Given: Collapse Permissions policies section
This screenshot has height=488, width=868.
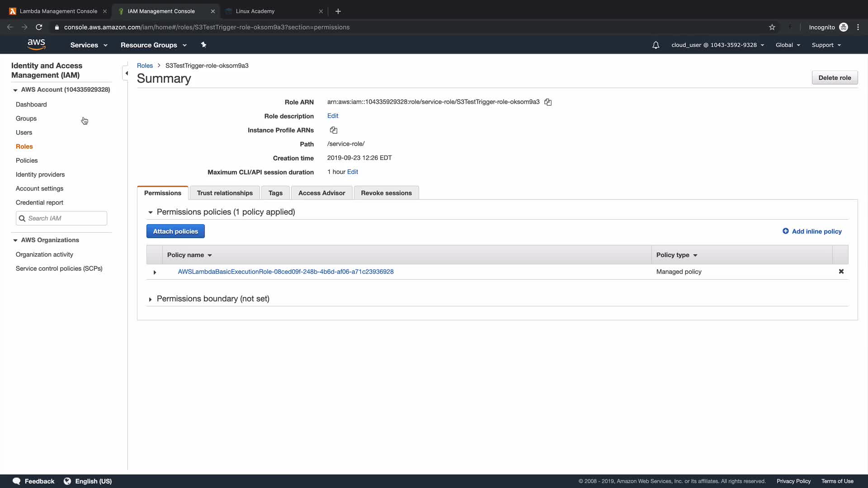Looking at the screenshot, I should coord(150,212).
